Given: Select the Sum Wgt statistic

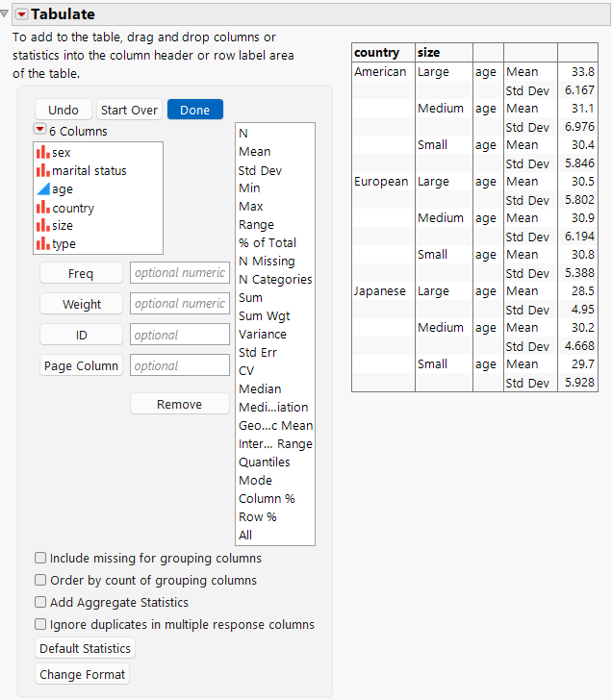Looking at the screenshot, I should [x=264, y=316].
